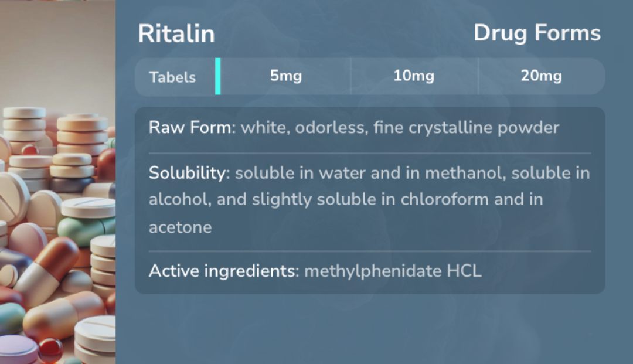
Task: Click the word acetone
Action: click(x=181, y=227)
